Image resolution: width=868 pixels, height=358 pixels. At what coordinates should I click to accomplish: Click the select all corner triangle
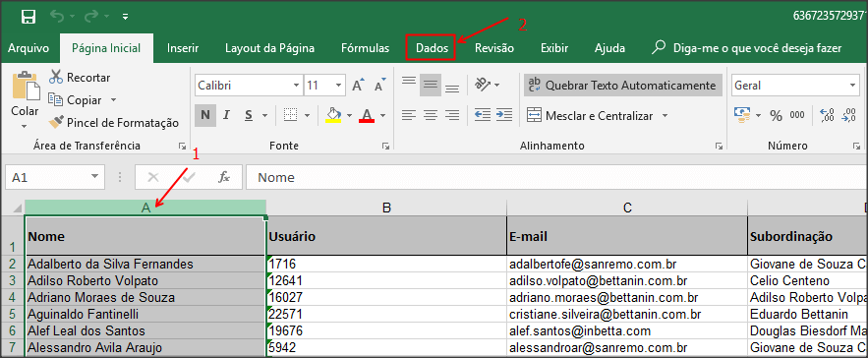pos(17,209)
